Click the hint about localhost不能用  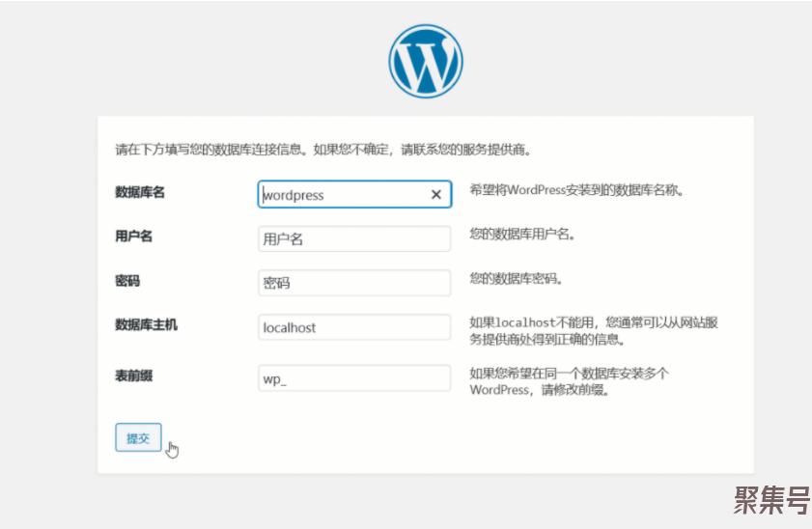[x=594, y=331]
